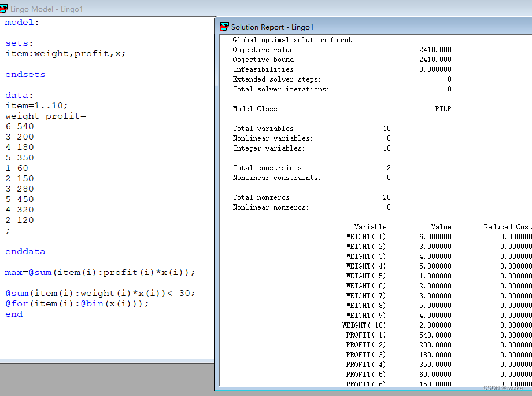Click the 'weight profit=' line

click(46, 116)
